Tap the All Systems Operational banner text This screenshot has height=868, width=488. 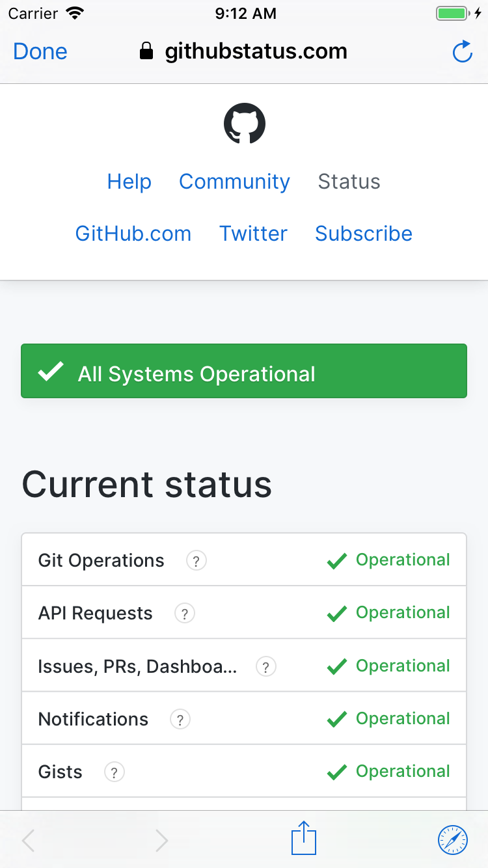[x=197, y=374]
